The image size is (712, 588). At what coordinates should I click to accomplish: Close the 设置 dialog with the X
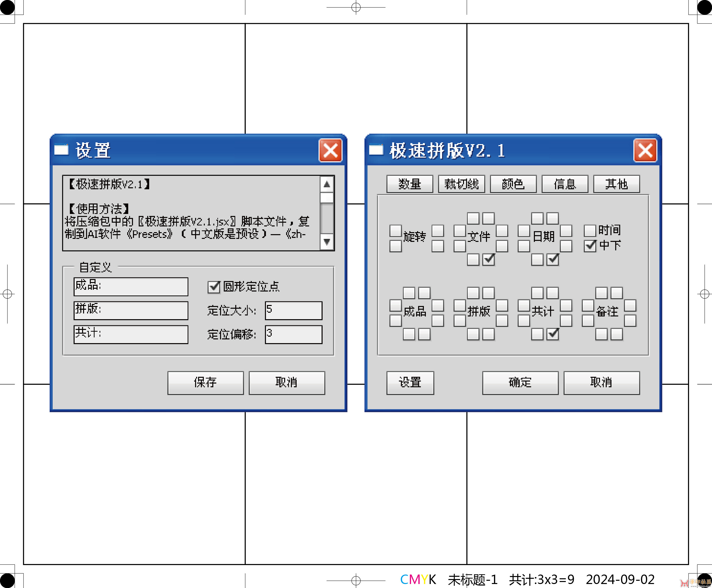330,150
